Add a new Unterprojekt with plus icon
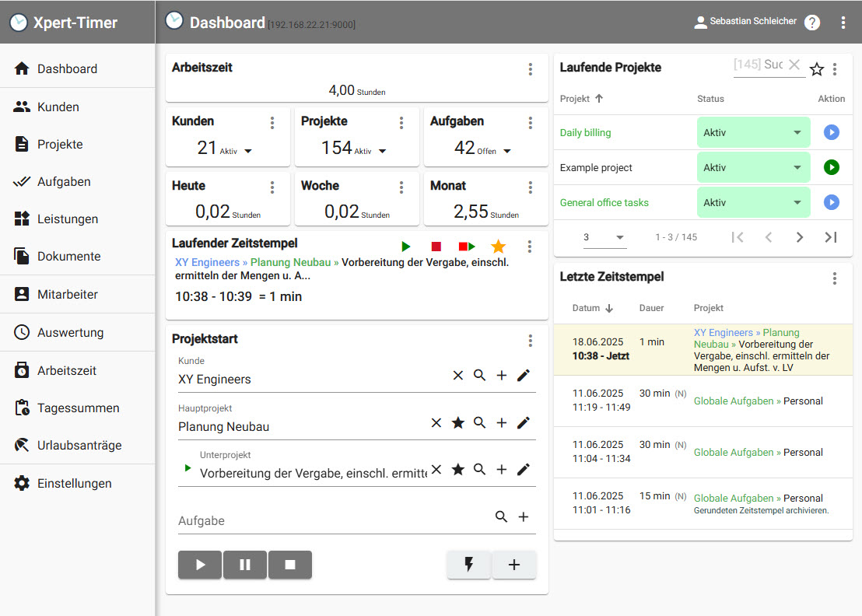Screen dimensions: 862x616 click(x=501, y=469)
